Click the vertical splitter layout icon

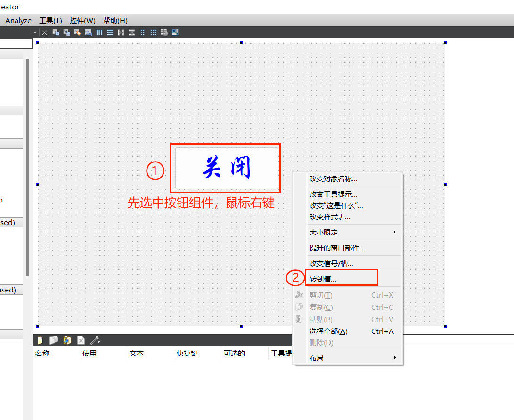click(131, 32)
